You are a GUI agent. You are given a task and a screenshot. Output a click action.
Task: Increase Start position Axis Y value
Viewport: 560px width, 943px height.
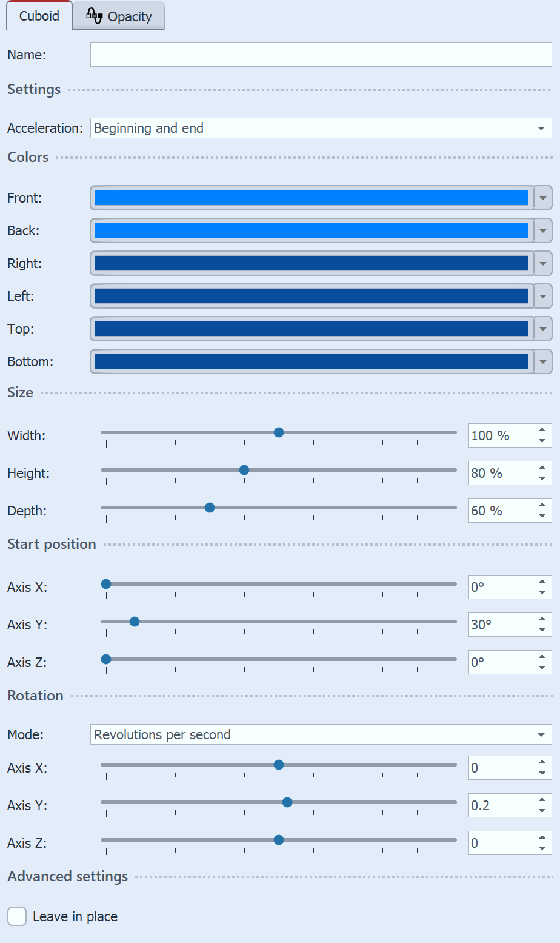[542, 619]
